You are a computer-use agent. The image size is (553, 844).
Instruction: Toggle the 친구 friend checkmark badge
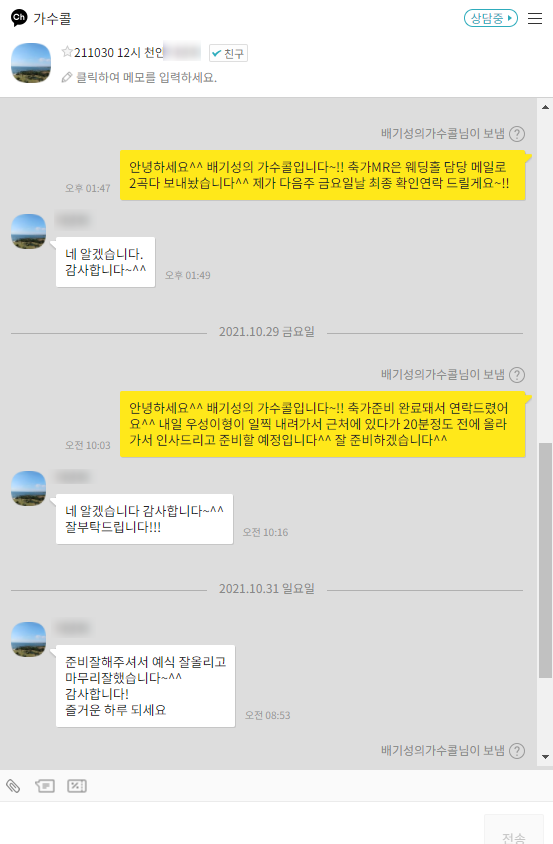pyautogui.click(x=228, y=53)
